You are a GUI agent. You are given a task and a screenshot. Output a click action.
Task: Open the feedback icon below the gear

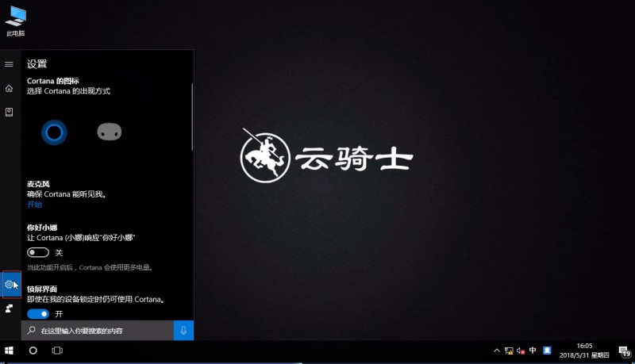pos(9,308)
